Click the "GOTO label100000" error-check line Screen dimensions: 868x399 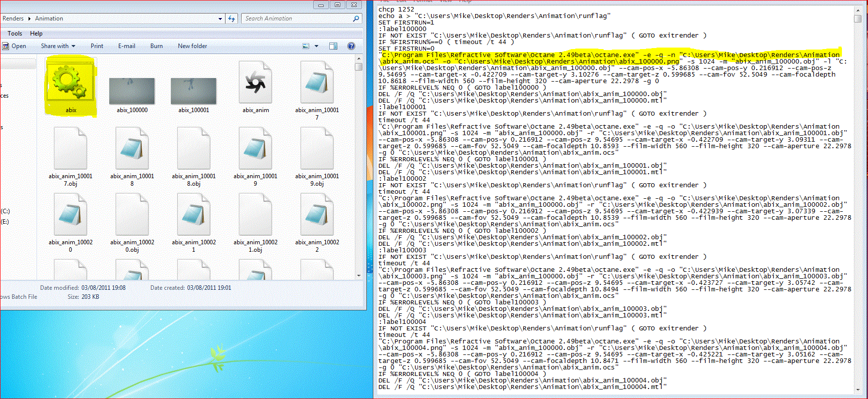[x=462, y=88]
